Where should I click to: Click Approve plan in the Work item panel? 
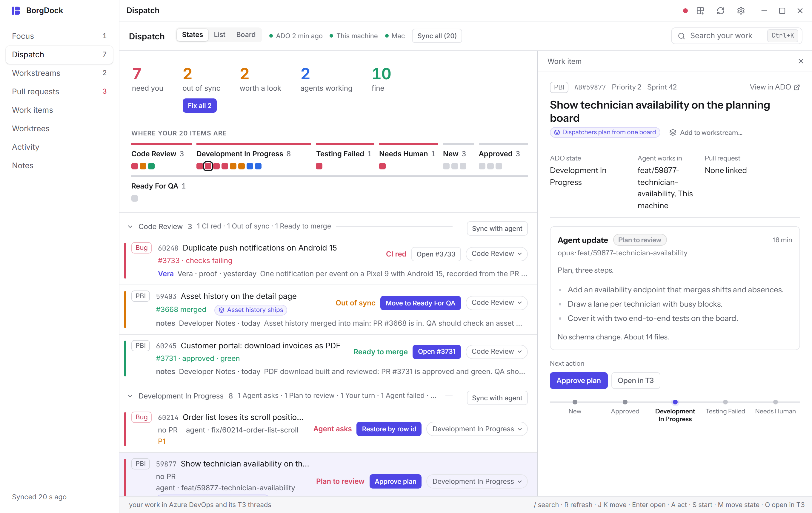pyautogui.click(x=578, y=381)
